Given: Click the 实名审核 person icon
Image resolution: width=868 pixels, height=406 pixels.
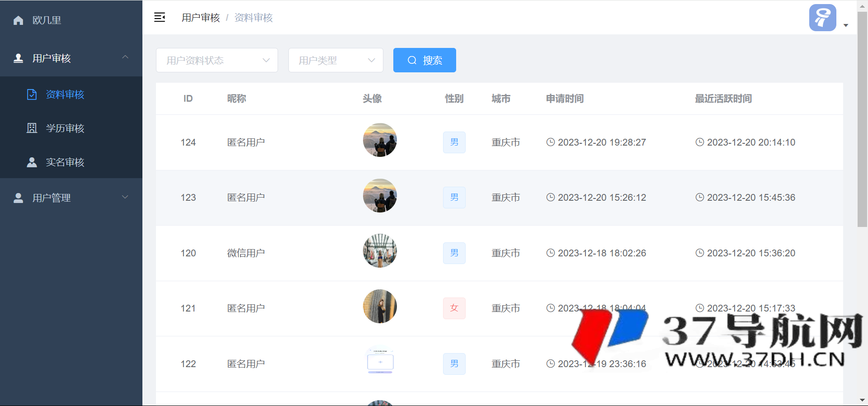Looking at the screenshot, I should pyautogui.click(x=32, y=162).
